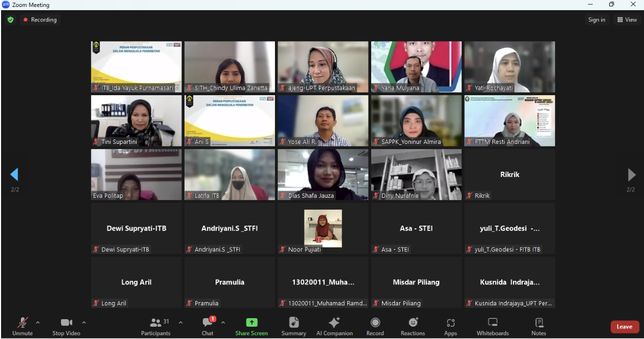Toggle Stop Video camera button
Viewport: 644px width, 339px height.
(x=66, y=326)
